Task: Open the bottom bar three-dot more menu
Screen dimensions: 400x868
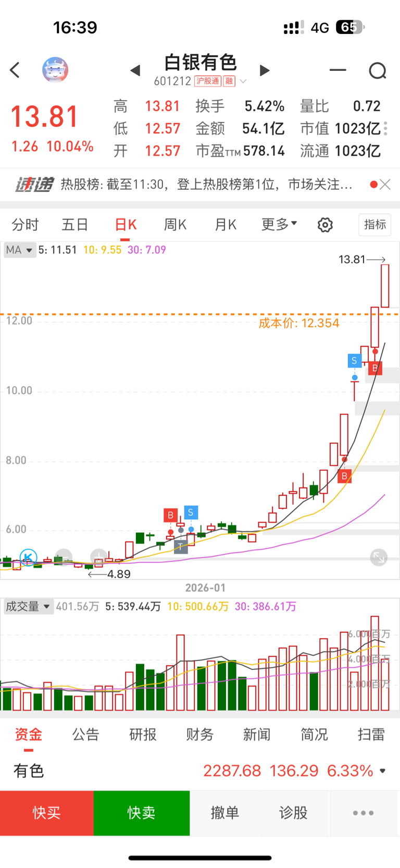Action: (x=363, y=813)
